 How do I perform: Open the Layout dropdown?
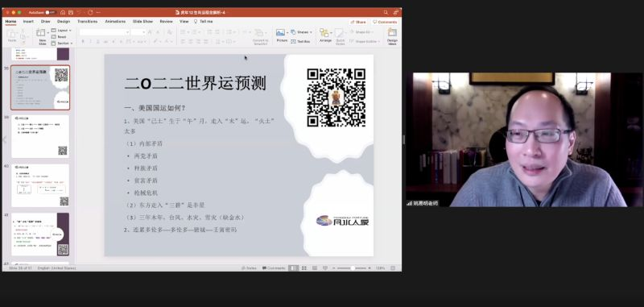pos(62,31)
